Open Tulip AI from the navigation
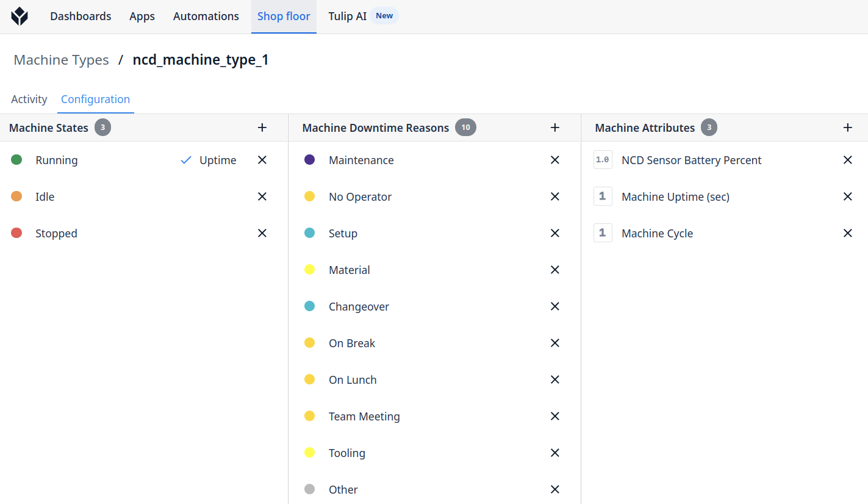 pyautogui.click(x=348, y=16)
